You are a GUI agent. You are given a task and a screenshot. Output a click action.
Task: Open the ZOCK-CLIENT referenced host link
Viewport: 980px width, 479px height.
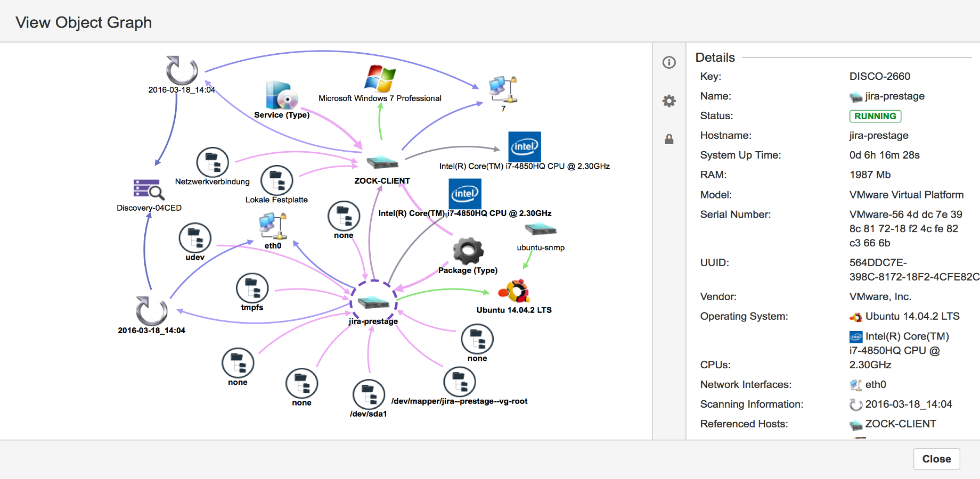pyautogui.click(x=900, y=424)
